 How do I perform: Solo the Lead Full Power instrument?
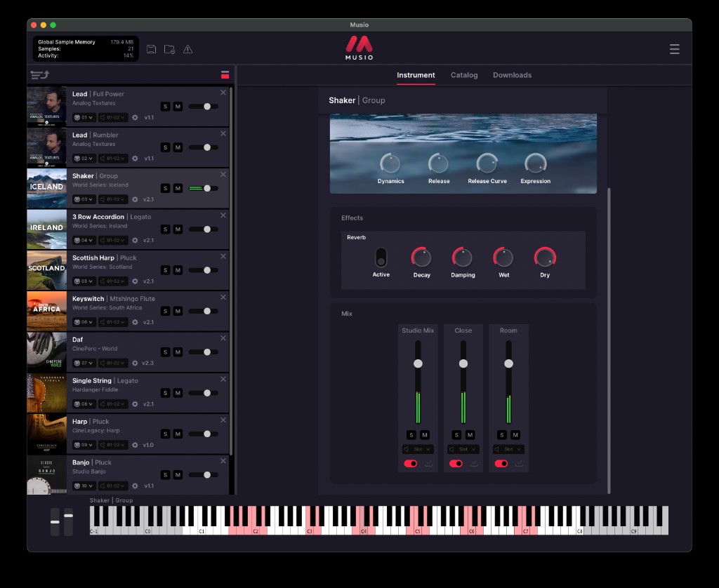click(x=166, y=107)
